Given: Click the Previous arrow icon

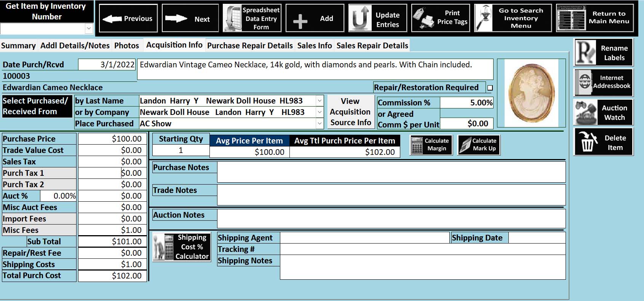Looking at the screenshot, I should pyautogui.click(x=112, y=19).
